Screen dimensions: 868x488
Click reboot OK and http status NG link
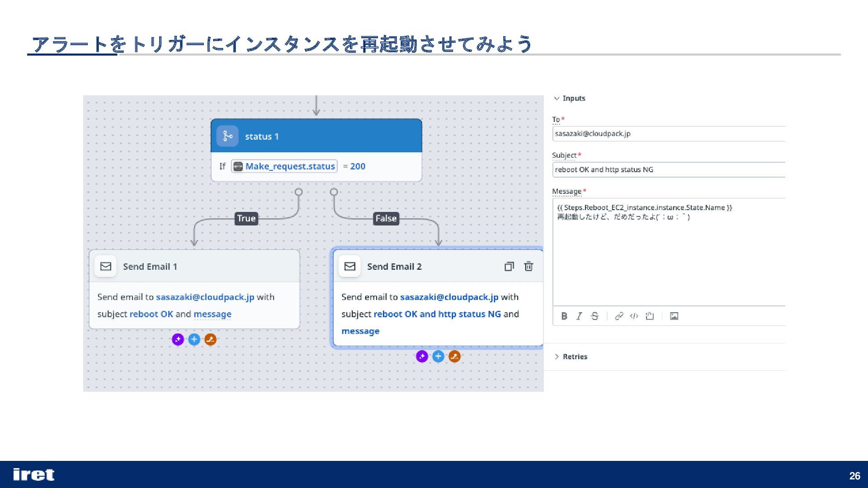pos(437,314)
